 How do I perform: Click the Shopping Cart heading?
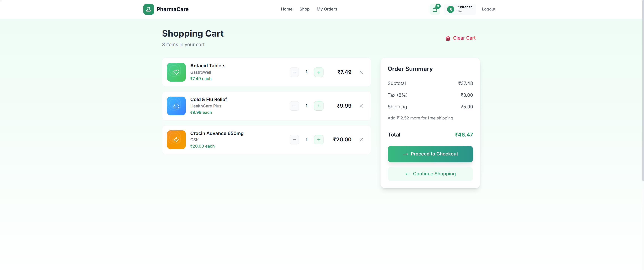tap(193, 34)
